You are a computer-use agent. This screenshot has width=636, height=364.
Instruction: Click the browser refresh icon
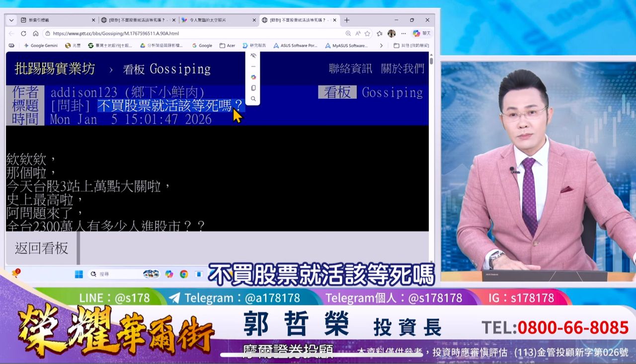[x=23, y=34]
